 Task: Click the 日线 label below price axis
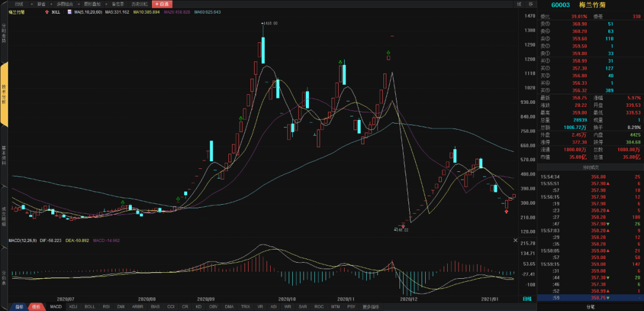pos(527,298)
